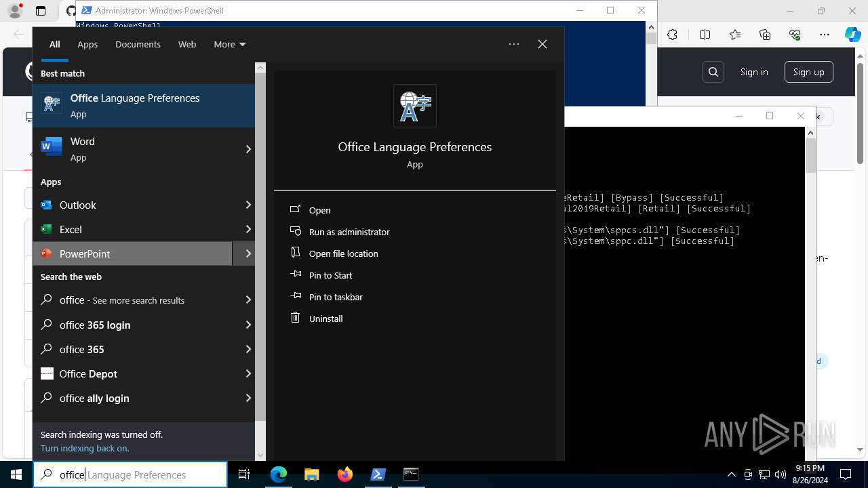Click the Office Depot logo icon
This screenshot has width=868, height=488.
pos(47,373)
